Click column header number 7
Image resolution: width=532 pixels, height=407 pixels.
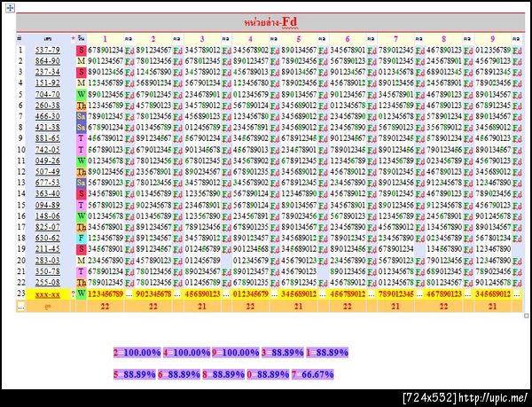coord(395,39)
